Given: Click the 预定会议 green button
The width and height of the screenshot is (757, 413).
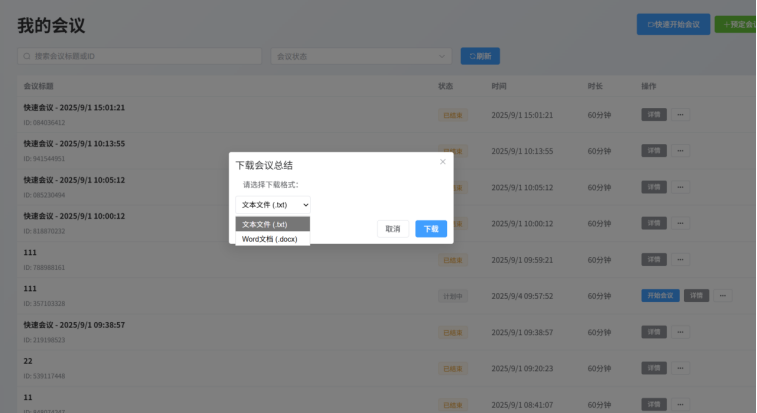Looking at the screenshot, I should [x=735, y=24].
